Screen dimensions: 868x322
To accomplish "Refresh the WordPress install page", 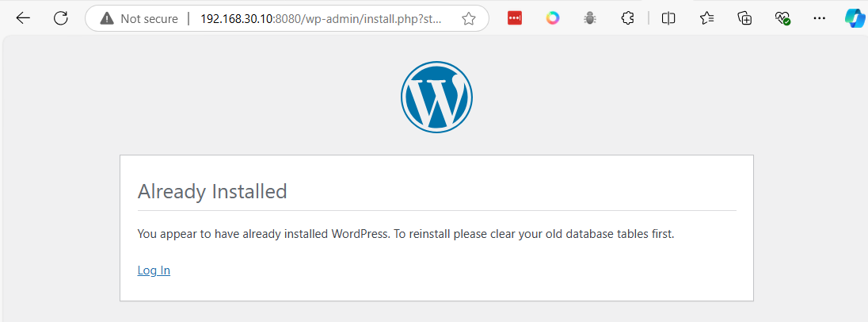I will [x=61, y=18].
